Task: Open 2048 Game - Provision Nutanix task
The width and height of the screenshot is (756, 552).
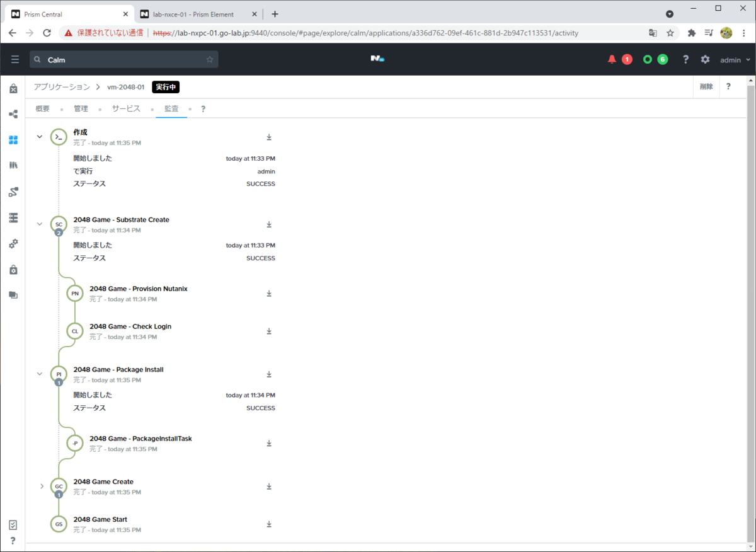Action: 139,289
